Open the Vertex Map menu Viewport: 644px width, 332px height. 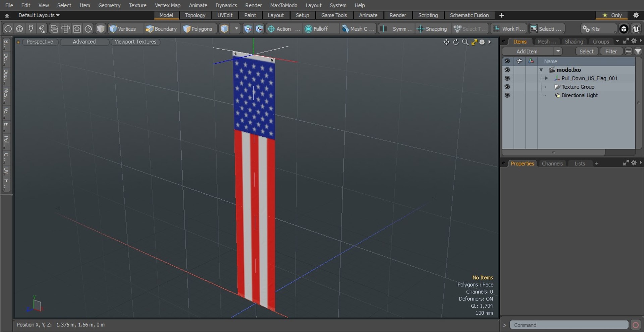click(167, 5)
